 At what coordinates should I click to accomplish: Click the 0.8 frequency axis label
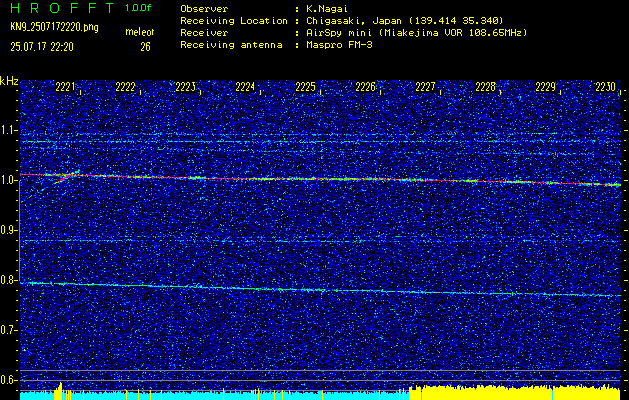click(8, 280)
